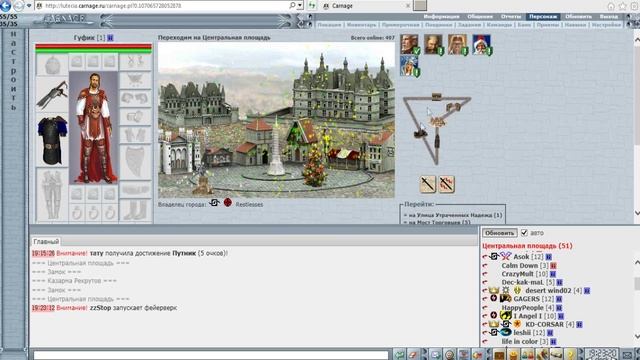The height and width of the screenshot is (360, 640).
Task: Click player name HappyPeople
Action: click(x=522, y=307)
